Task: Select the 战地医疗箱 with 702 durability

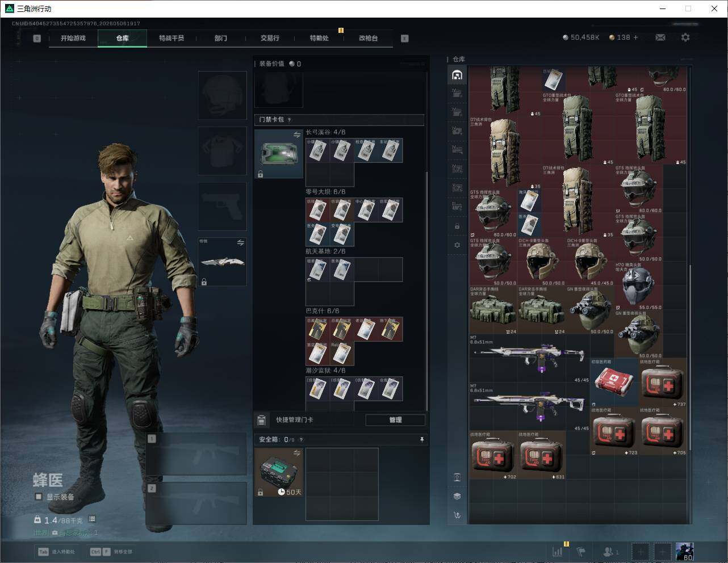Action: (x=493, y=455)
